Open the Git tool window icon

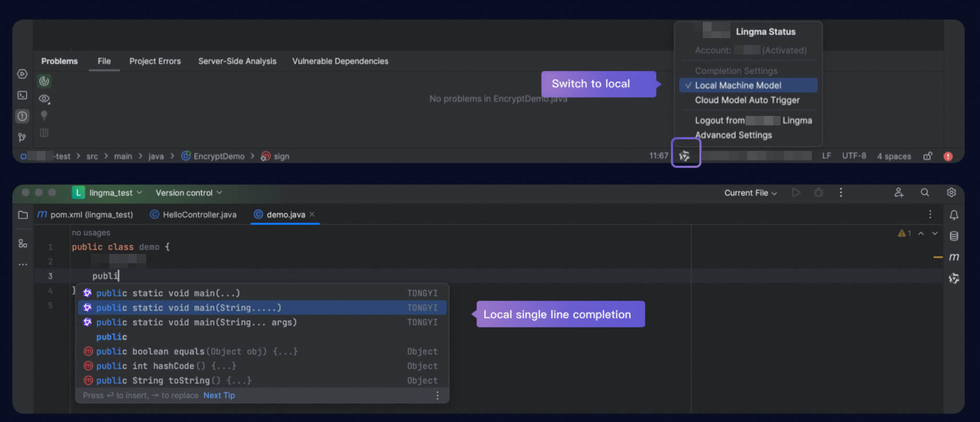(22, 137)
